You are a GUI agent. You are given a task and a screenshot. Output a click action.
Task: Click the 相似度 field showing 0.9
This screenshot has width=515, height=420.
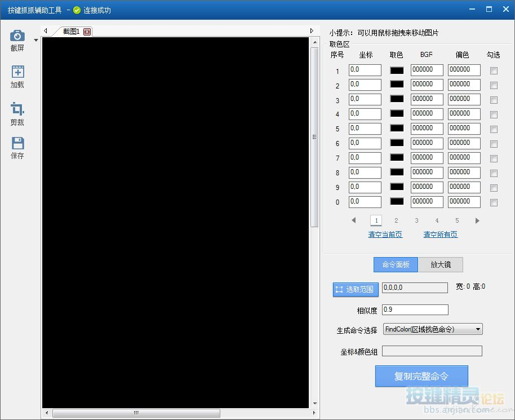point(415,310)
